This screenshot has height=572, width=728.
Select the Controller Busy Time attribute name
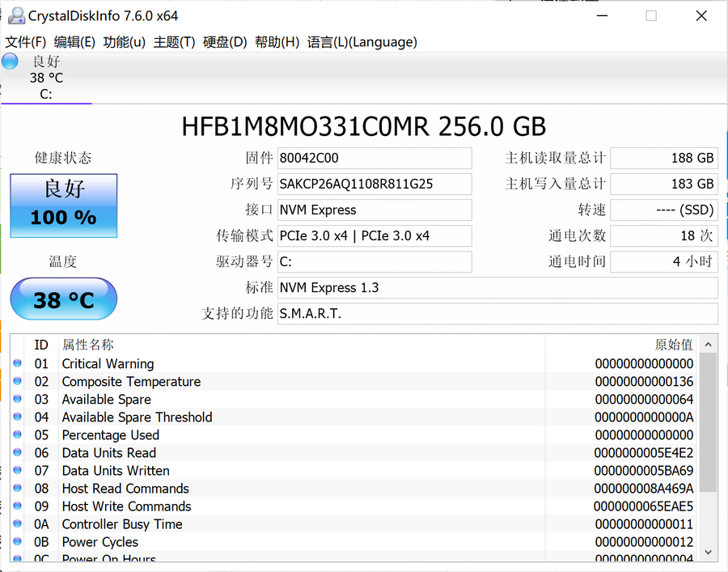(122, 524)
